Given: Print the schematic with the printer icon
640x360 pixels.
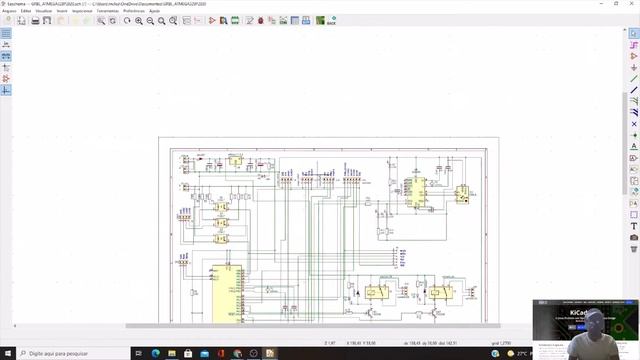Looking at the screenshot, I should point(36,20).
